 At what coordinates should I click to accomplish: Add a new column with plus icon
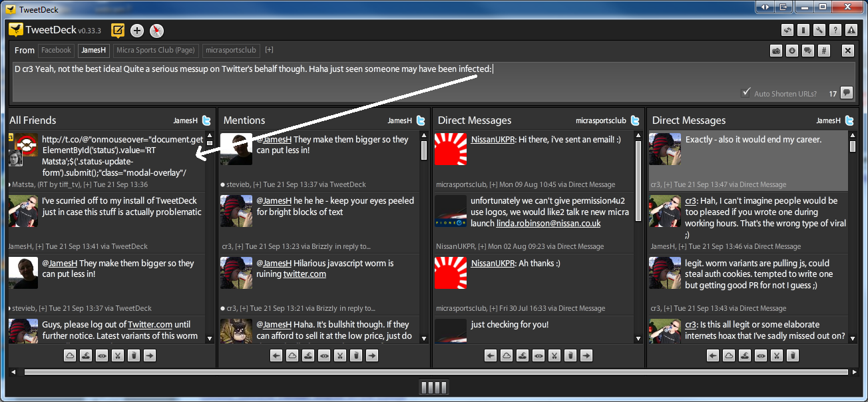click(137, 30)
